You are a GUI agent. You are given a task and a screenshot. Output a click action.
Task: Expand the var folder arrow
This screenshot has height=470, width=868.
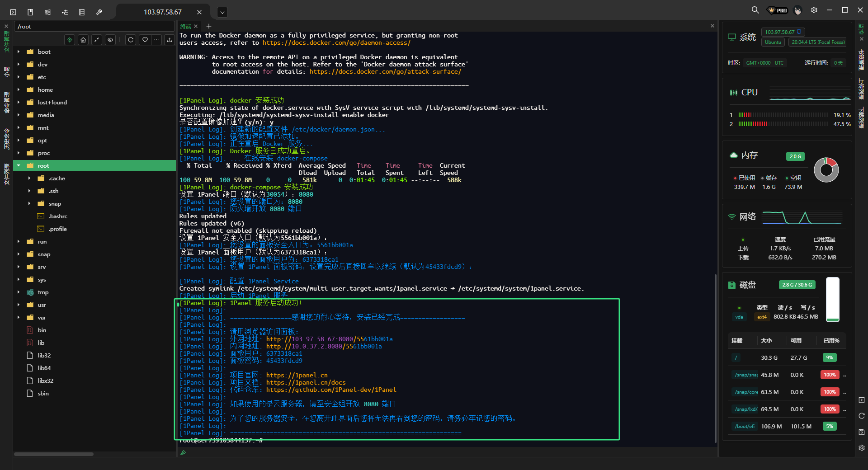[19, 318]
